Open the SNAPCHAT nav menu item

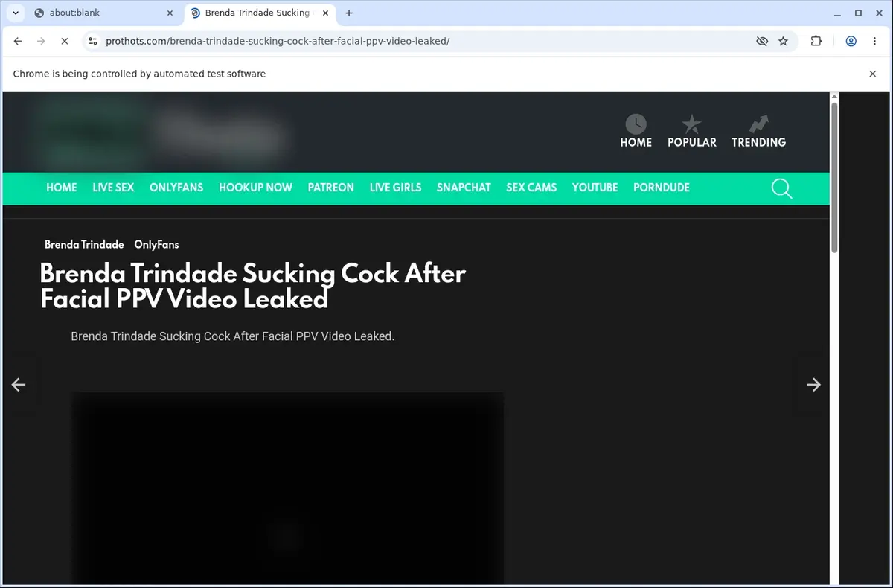coord(464,188)
